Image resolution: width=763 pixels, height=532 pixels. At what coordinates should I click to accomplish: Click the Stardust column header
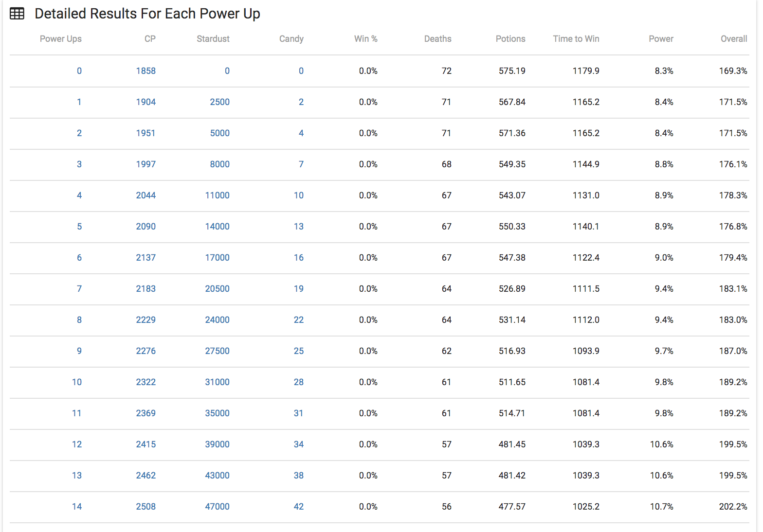(213, 39)
